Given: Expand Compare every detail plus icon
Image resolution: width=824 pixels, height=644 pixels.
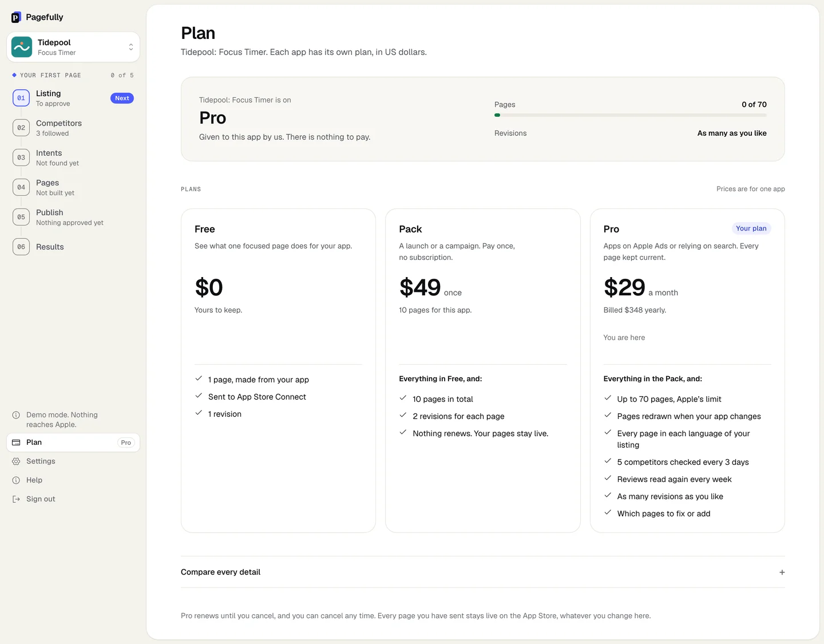Looking at the screenshot, I should click(782, 572).
